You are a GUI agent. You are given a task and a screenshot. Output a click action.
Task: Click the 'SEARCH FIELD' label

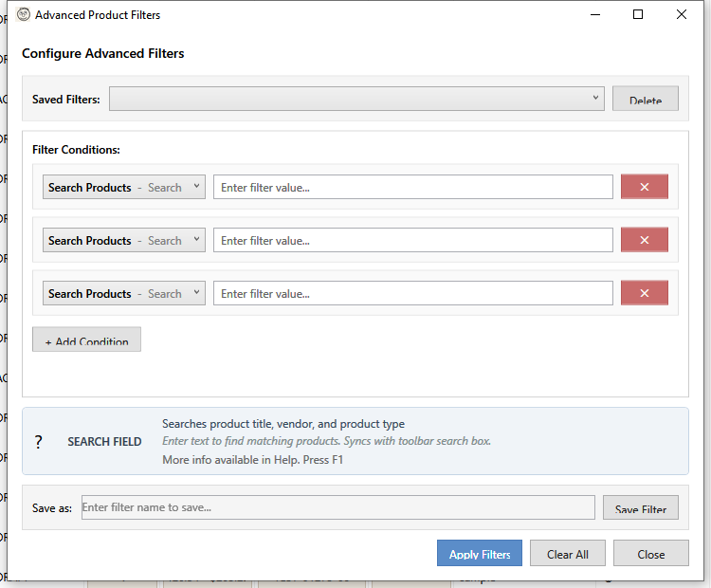click(104, 441)
